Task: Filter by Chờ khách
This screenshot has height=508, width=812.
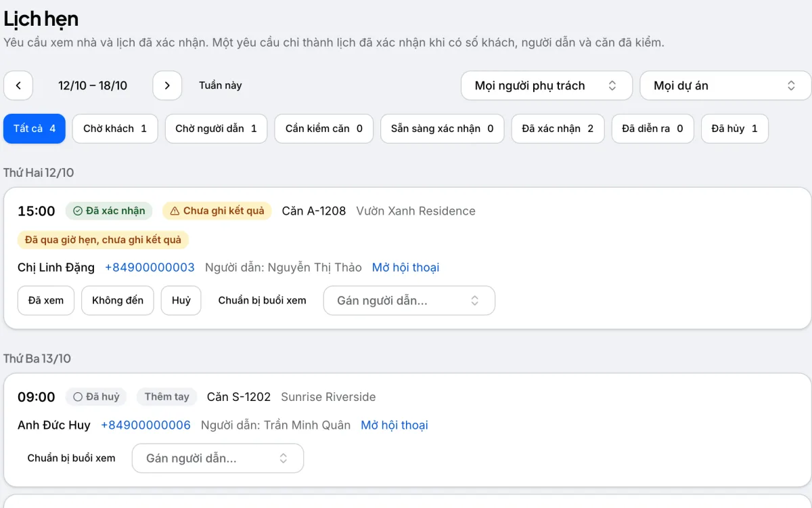Action: coord(115,129)
